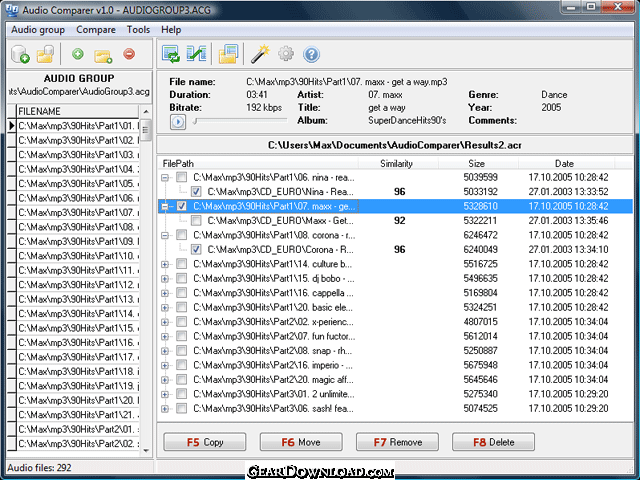640x480 pixels.
Task: Collapse the 08. corona tree node
Action: [164, 236]
